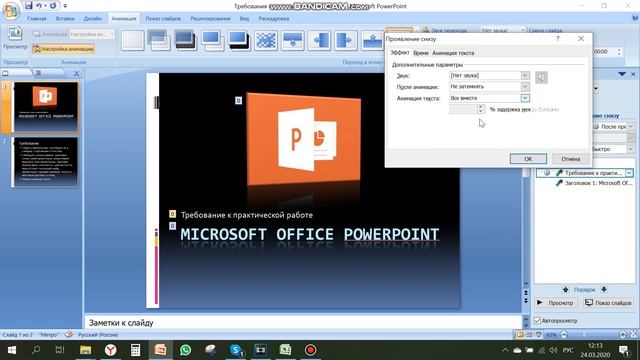
Task: Open the 'После пре...' start dropdown
Action: [631, 127]
